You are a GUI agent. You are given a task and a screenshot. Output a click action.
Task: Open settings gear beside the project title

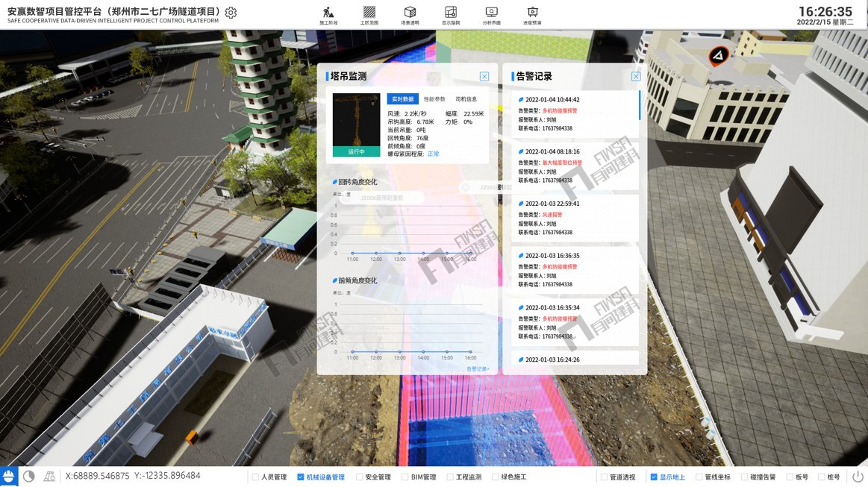click(x=231, y=13)
